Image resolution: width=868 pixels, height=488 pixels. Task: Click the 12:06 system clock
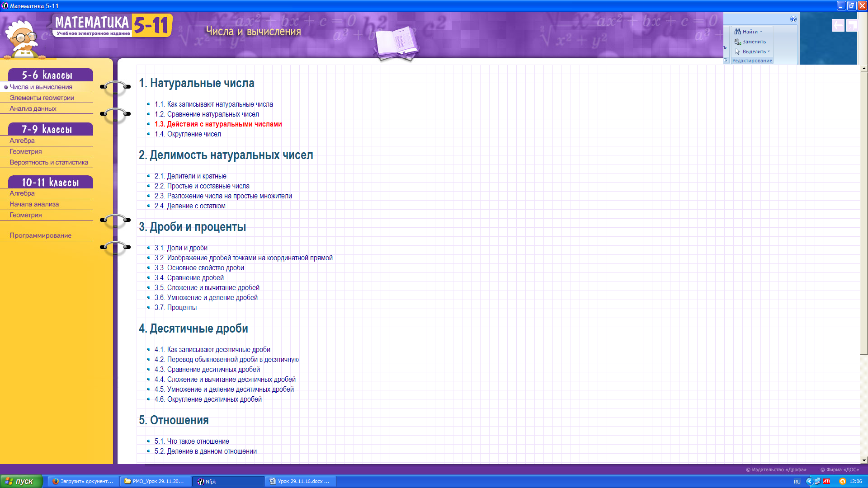856,482
